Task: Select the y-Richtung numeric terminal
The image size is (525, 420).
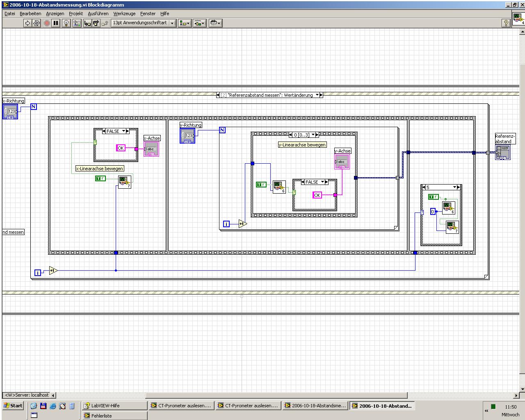Action: [x=187, y=136]
